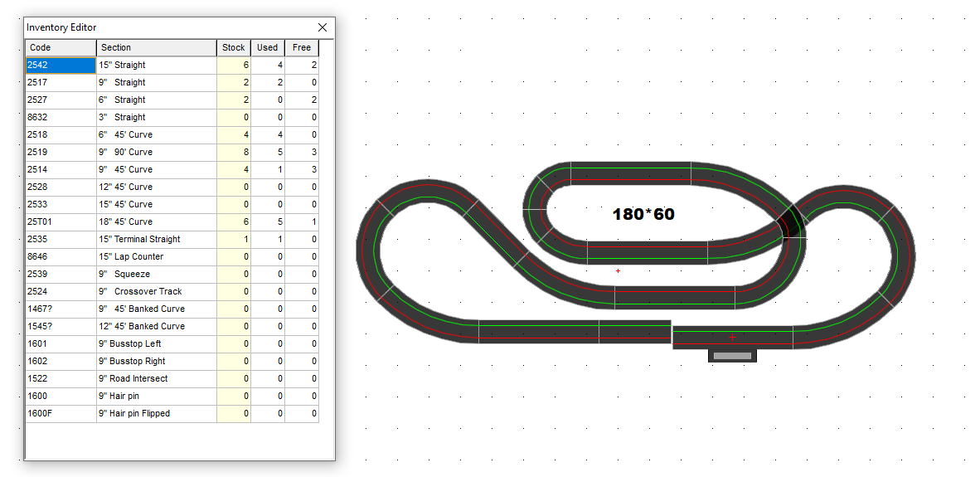This screenshot has width=980, height=477.
Task: Select code 8632 cell
Action: (61, 118)
